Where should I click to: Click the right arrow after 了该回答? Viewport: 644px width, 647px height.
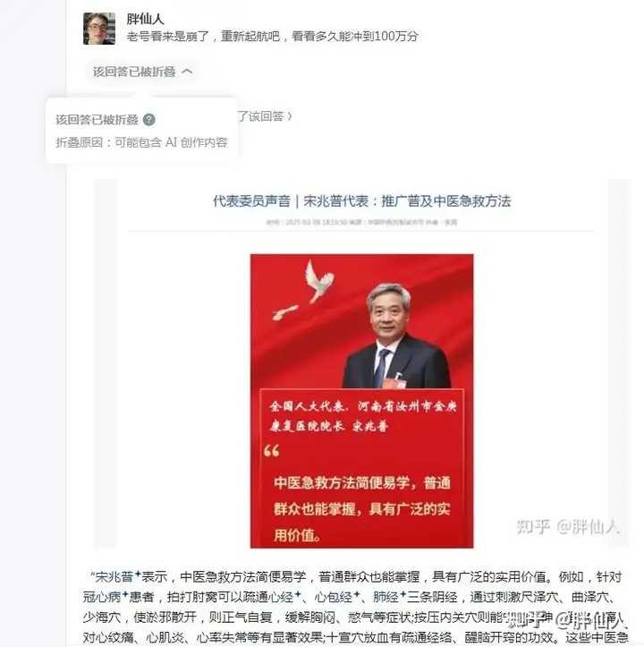290,116
